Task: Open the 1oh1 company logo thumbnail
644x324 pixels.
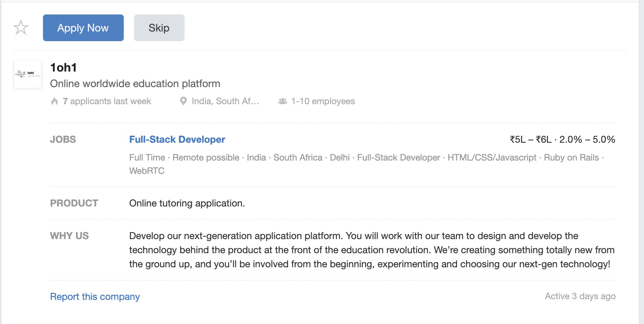Action: (x=28, y=74)
